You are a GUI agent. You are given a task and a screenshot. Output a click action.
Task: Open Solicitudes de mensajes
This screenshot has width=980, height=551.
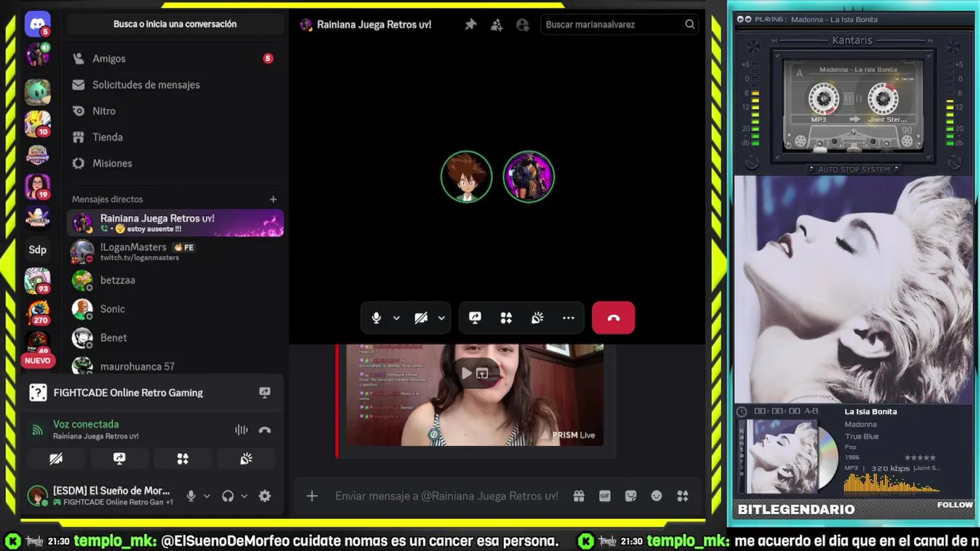[175, 85]
